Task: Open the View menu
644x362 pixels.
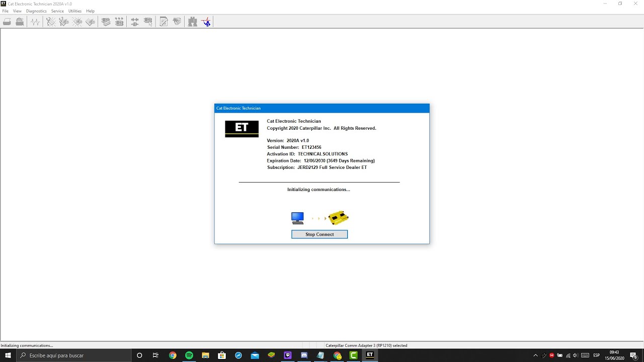Action: pos(17,11)
